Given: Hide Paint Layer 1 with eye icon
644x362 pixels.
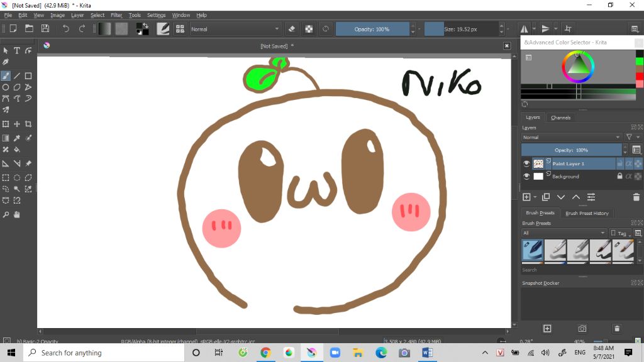Looking at the screenshot, I should pos(526,163).
